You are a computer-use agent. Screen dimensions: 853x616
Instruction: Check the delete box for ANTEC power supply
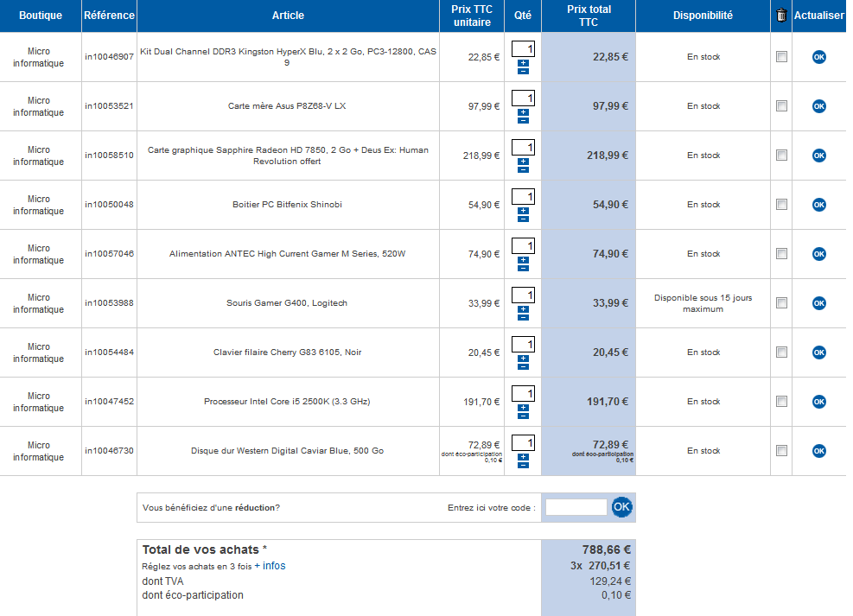pyautogui.click(x=781, y=254)
